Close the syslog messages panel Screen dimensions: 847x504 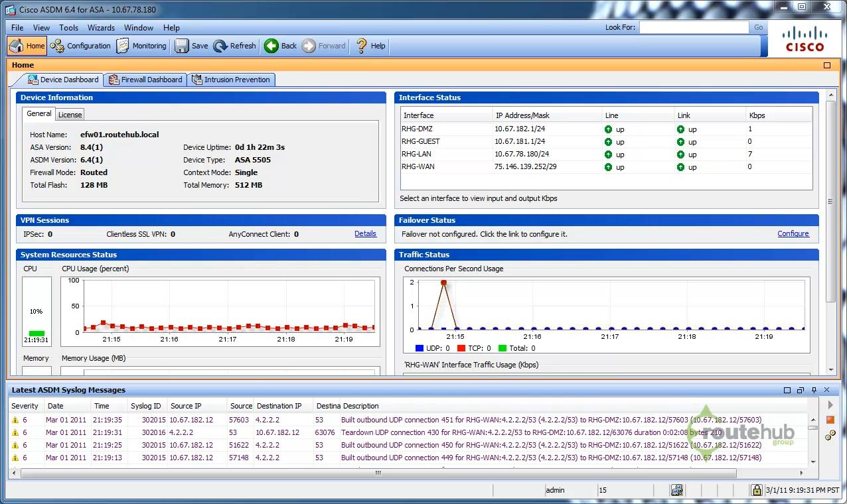pos(826,390)
